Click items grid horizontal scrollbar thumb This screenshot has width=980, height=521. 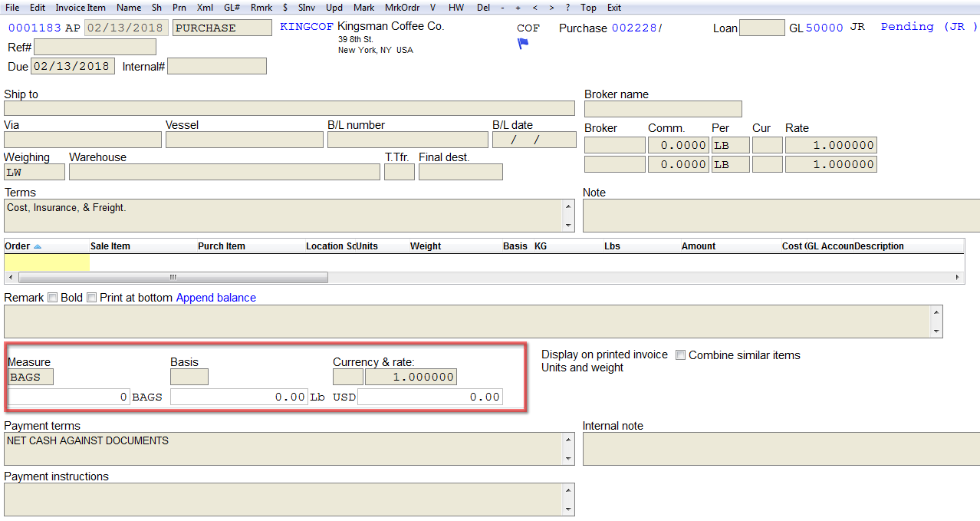(173, 277)
